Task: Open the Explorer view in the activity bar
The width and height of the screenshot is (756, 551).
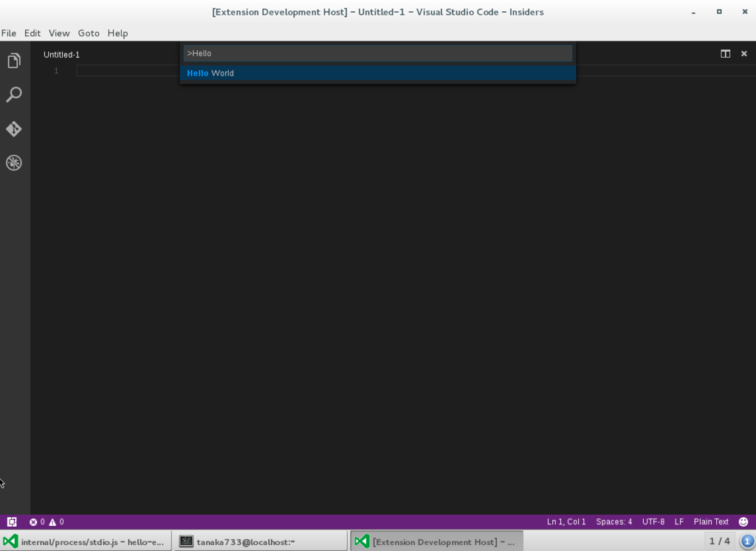Action: click(14, 61)
